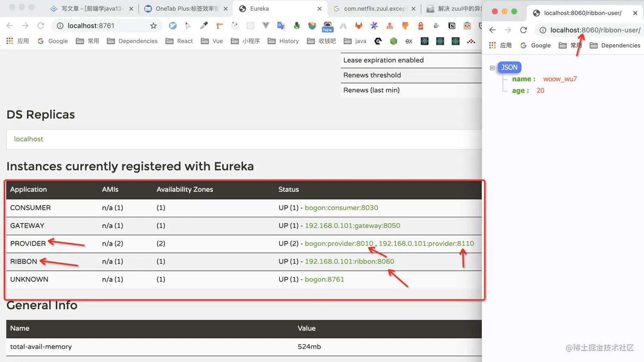Screen dimensions: 644x362
Task: Click the Lighthouse extension icon
Action: pos(421,26)
